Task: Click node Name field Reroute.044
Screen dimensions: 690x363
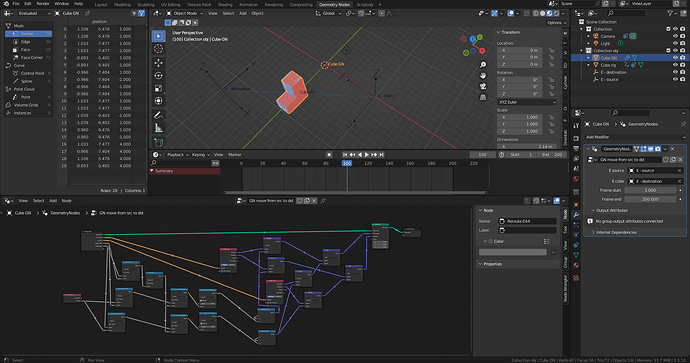Action: coord(527,221)
